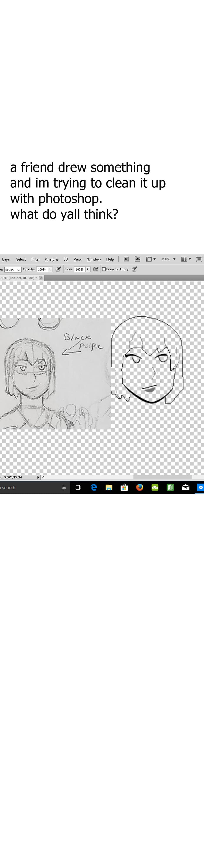This screenshot has height=868, width=204.
Task: Expand the Flow slider arrow
Action: [x=88, y=269]
